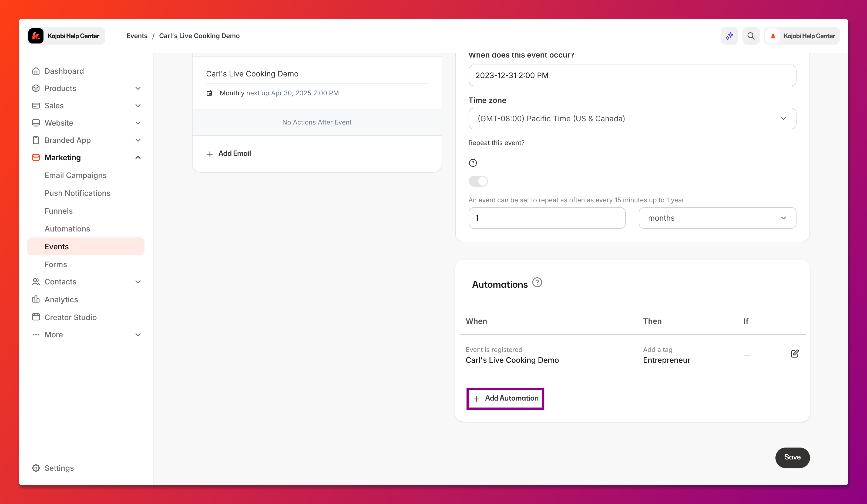Open the search magnifier icon
Viewport: 867px width, 504px height.
tap(751, 36)
